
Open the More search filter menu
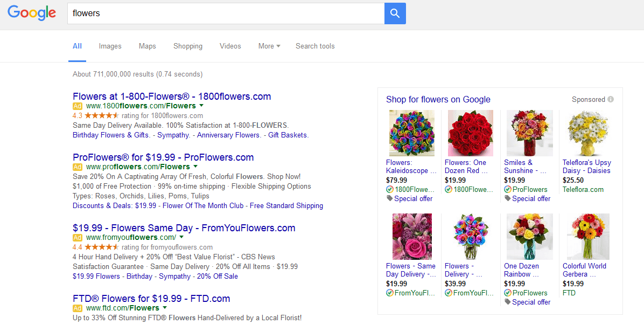[269, 46]
